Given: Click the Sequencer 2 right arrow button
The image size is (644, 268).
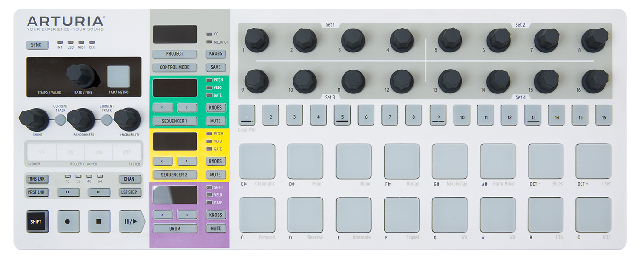Looking at the screenshot, I should [187, 161].
